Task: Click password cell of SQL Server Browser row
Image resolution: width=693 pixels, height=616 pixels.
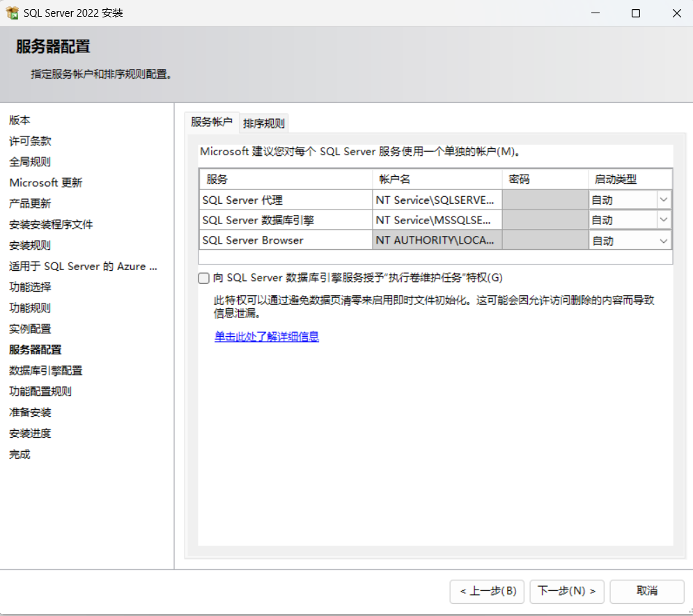Action: coord(545,240)
